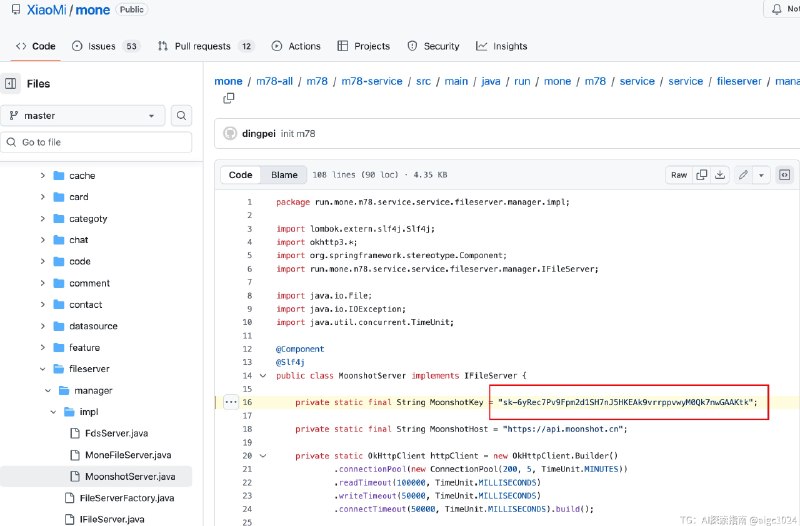Copy raw file contents icon
This screenshot has height=526, width=800.
click(x=702, y=175)
